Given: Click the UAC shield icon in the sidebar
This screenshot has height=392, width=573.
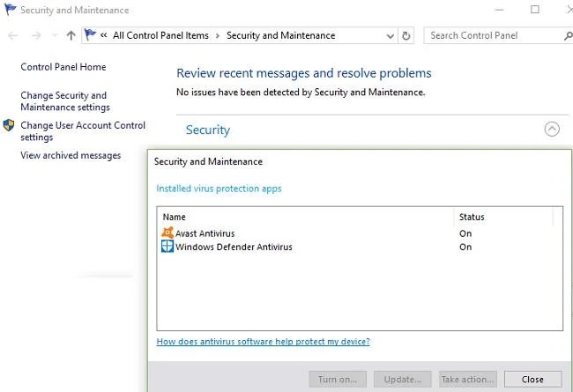Looking at the screenshot, I should coord(9,125).
